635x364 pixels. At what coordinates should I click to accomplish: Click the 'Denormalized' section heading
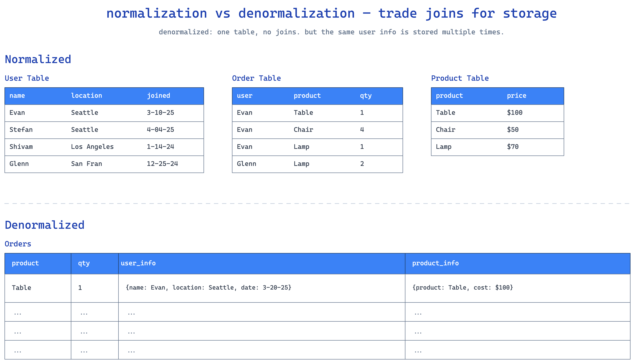pyautogui.click(x=45, y=225)
